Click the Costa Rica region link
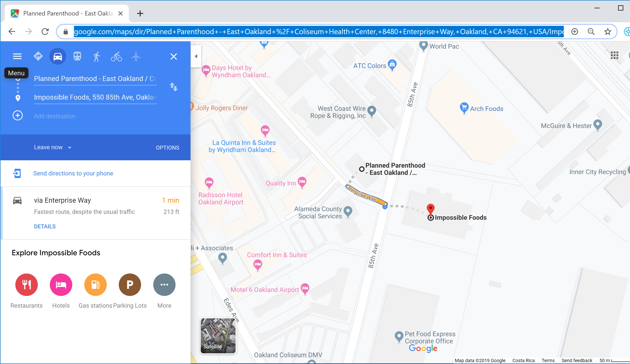 click(523, 360)
